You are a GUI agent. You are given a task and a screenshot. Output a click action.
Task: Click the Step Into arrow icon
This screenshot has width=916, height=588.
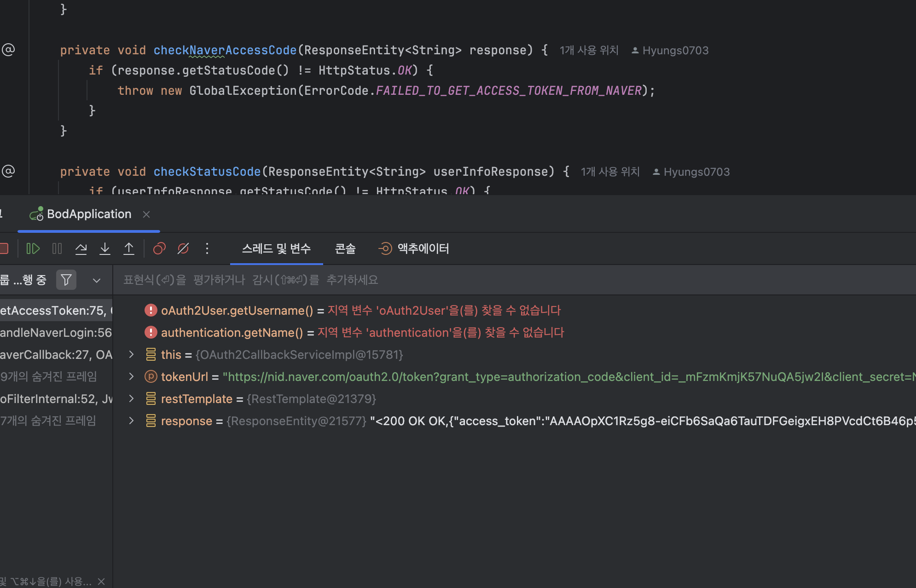105,249
